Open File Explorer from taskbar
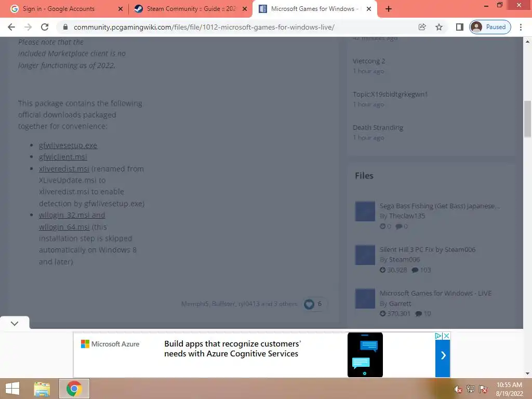The height and width of the screenshot is (399, 532). point(42,389)
